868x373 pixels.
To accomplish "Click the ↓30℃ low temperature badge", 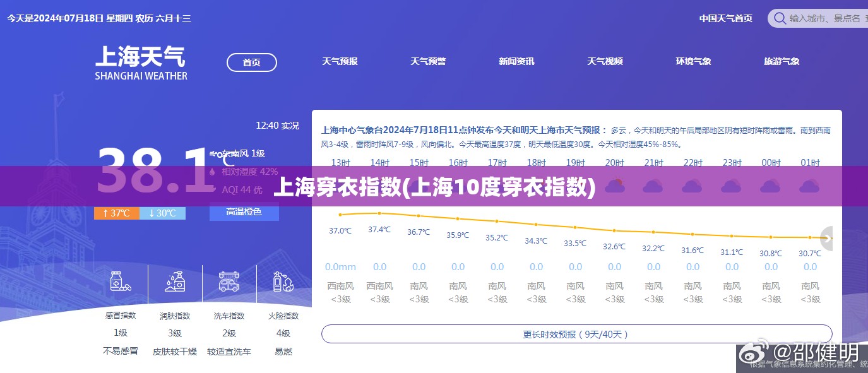I will pyautogui.click(x=163, y=213).
